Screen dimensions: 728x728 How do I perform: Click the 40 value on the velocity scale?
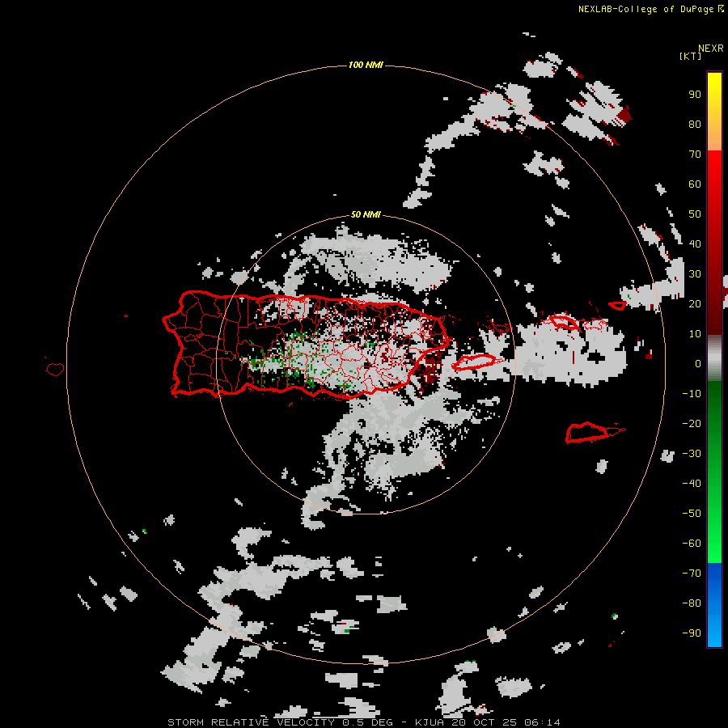tap(695, 243)
